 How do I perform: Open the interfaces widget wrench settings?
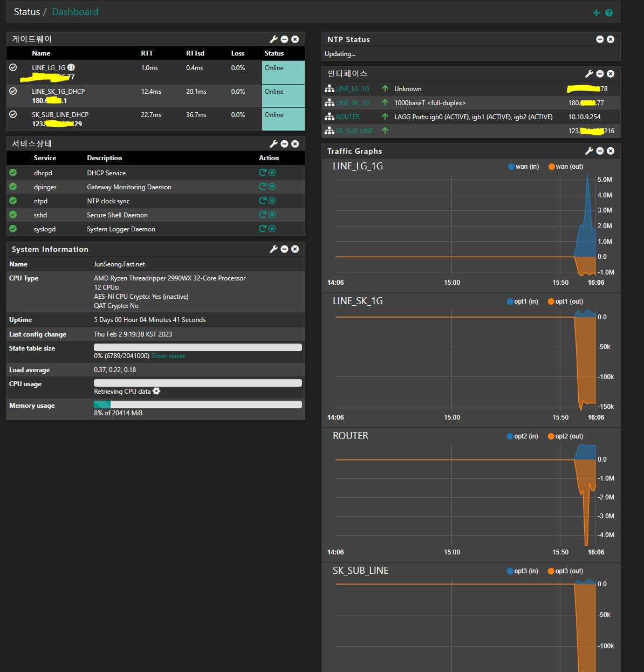(589, 74)
